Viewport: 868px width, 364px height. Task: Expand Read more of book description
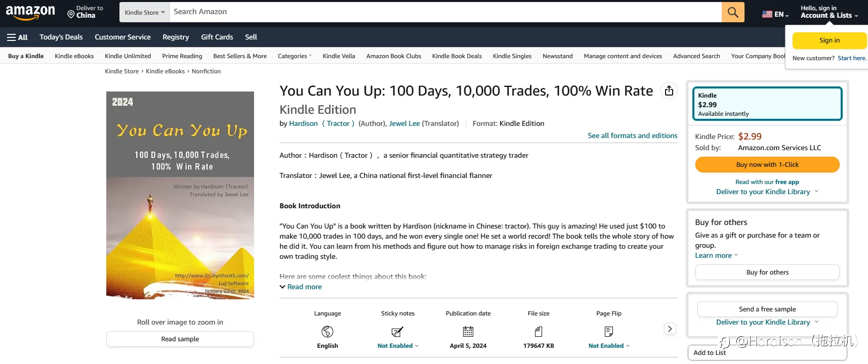301,287
